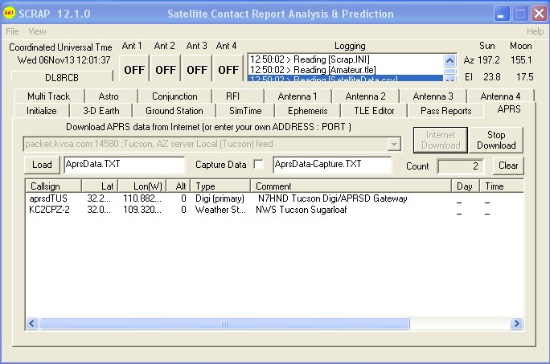
Task: Click the table's scroll left arrow
Action: 32,323
